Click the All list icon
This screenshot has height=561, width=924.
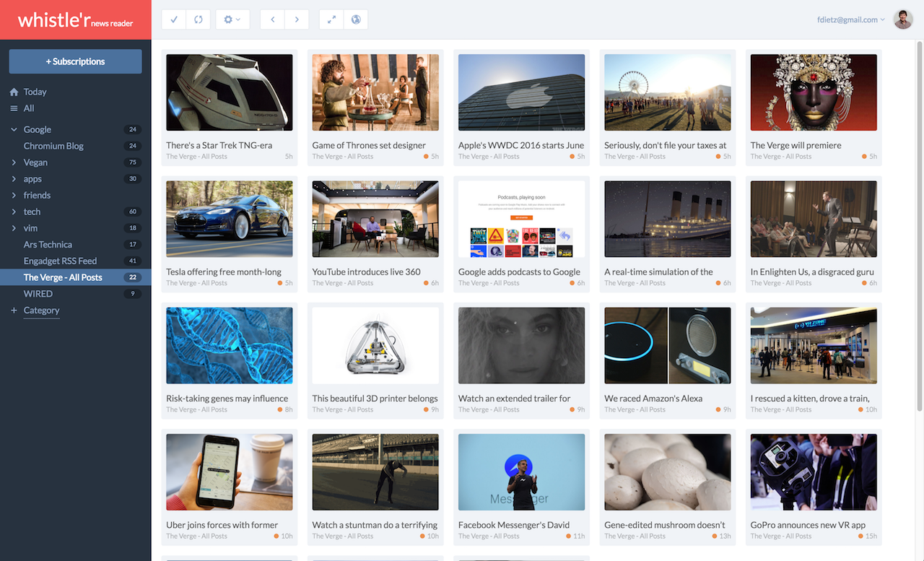point(14,108)
